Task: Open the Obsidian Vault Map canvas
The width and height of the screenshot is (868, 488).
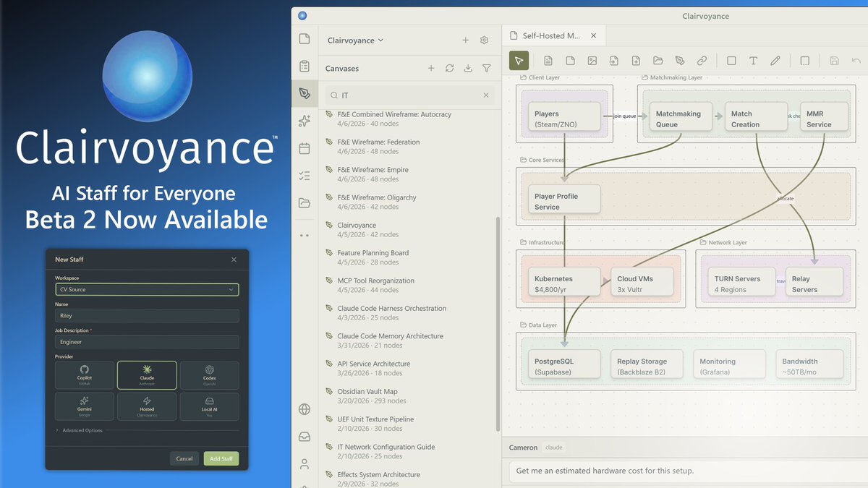Action: pyautogui.click(x=409, y=396)
